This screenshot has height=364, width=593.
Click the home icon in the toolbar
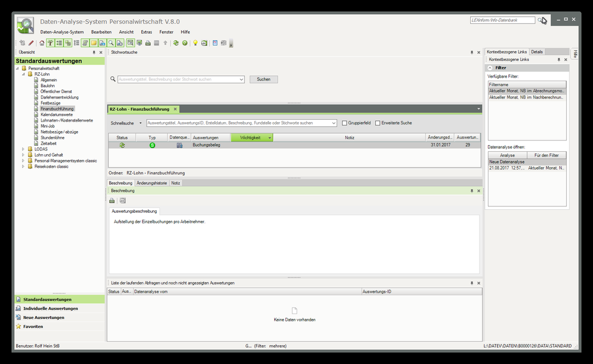tap(42, 43)
